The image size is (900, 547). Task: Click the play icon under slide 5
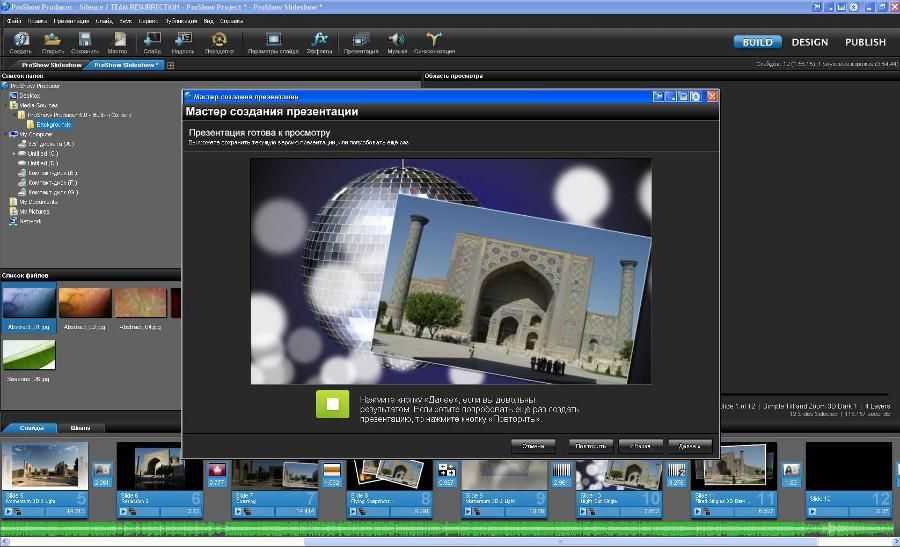click(9, 511)
